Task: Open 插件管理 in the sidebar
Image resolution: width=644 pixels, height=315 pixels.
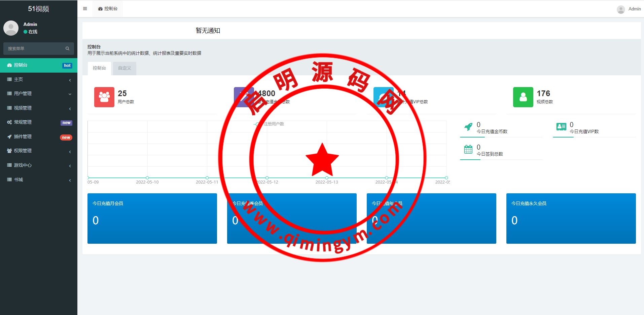Action: [39, 137]
